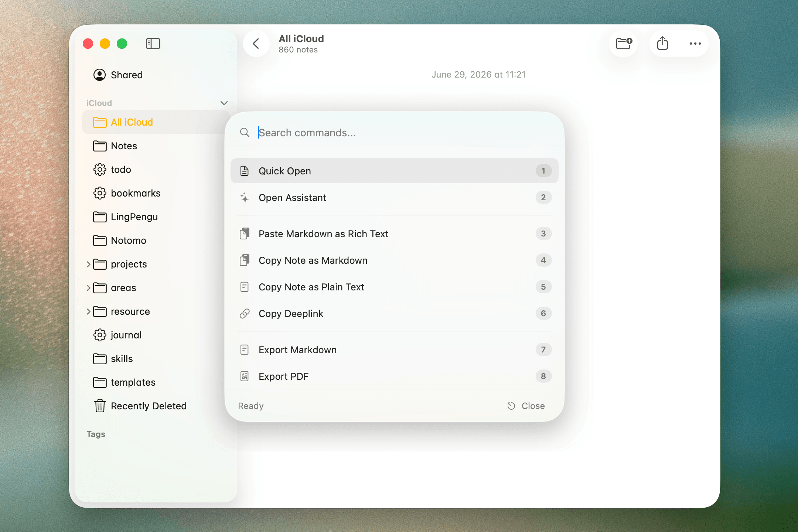Choose Export PDF command

tap(394, 376)
